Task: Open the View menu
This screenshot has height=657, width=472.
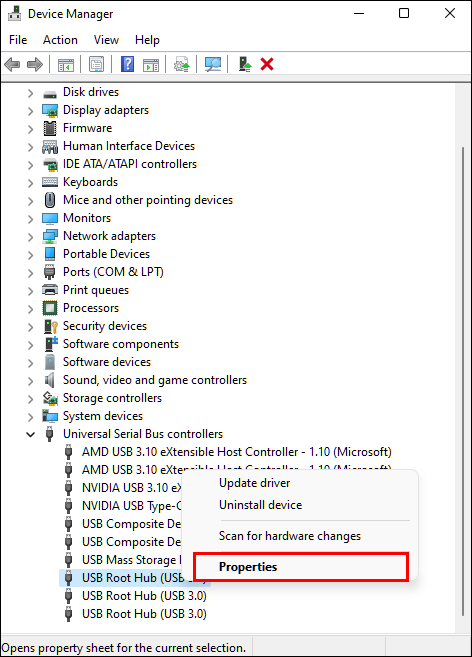Action: [x=106, y=40]
